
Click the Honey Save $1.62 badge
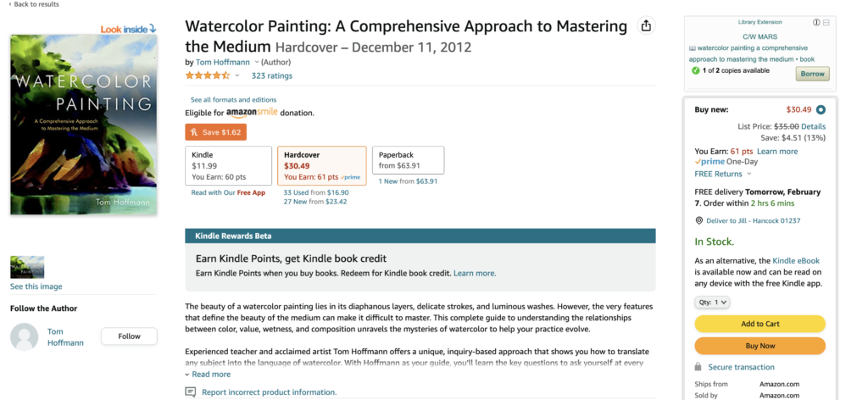point(216,132)
